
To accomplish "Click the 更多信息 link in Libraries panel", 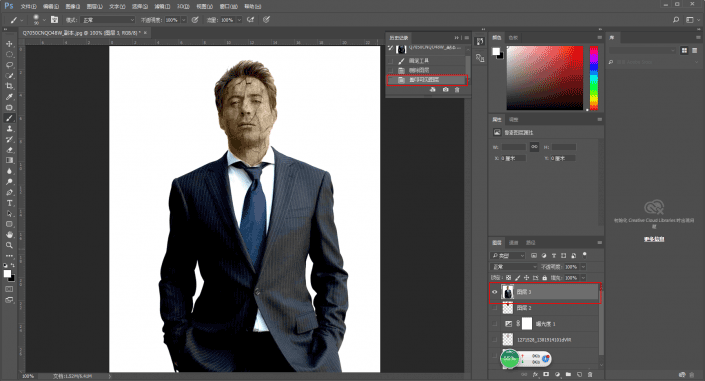I will click(654, 239).
